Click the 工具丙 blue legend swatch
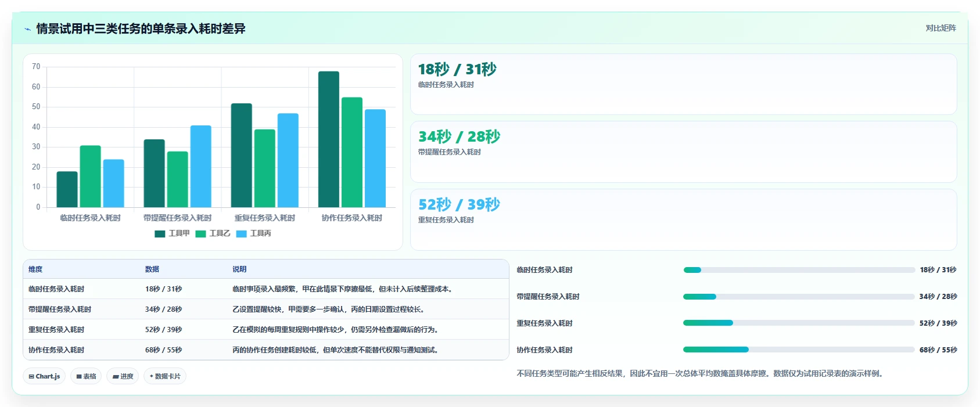This screenshot has width=980, height=407. [x=241, y=234]
